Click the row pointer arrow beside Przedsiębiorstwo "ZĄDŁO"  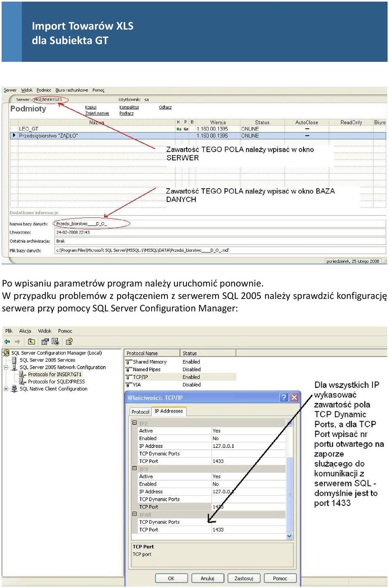(14, 136)
